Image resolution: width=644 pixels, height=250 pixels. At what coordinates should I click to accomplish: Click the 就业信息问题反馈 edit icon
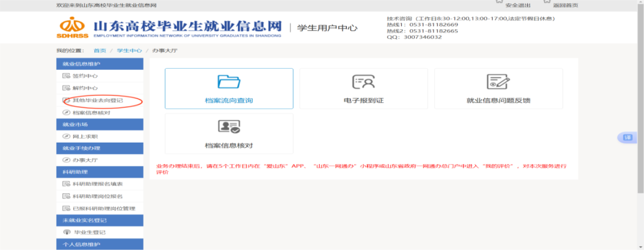(x=498, y=82)
